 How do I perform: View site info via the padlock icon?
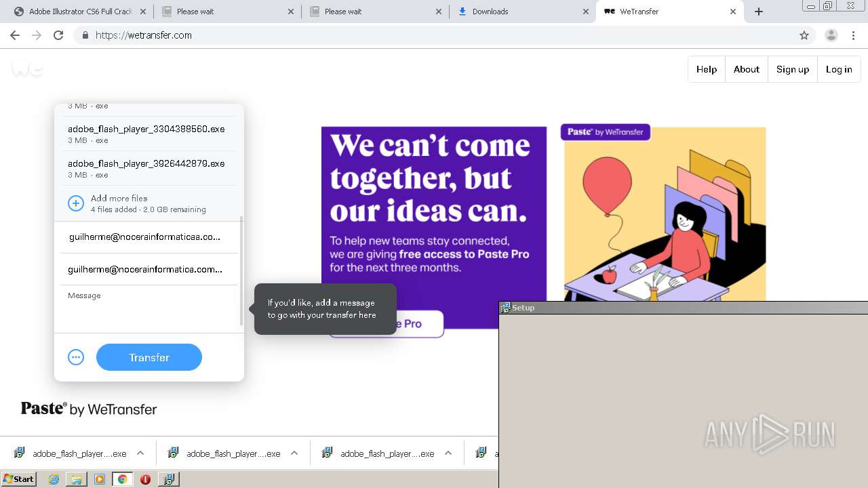pyautogui.click(x=85, y=35)
